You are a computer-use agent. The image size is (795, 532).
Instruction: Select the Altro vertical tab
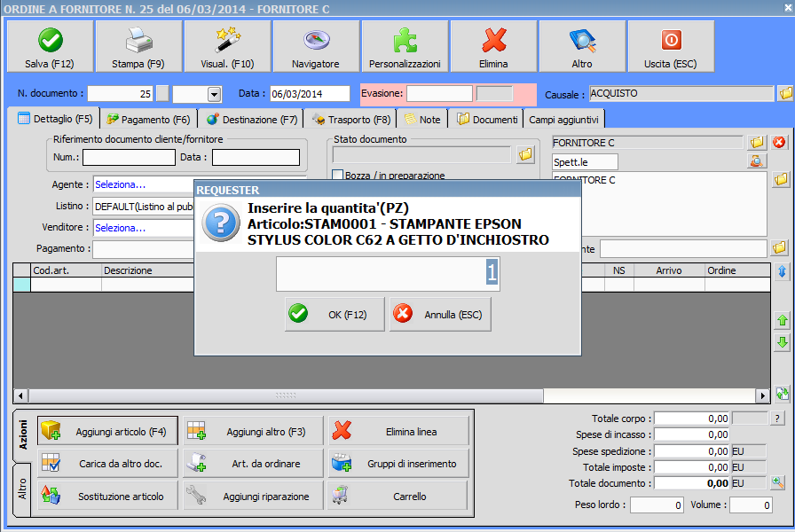click(x=23, y=489)
